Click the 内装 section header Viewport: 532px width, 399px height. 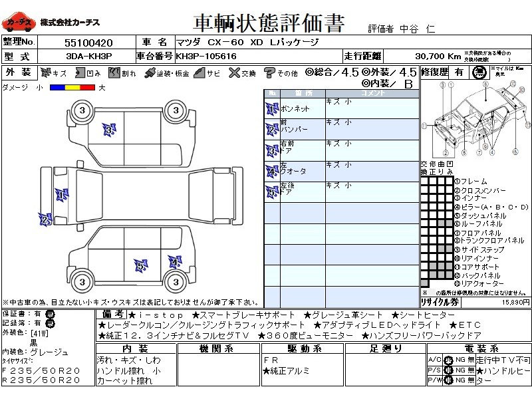tap(135, 348)
